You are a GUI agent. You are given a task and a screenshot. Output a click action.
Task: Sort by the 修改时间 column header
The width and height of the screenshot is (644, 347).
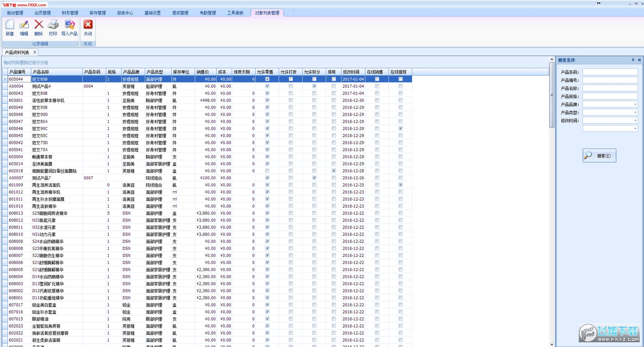(x=353, y=72)
